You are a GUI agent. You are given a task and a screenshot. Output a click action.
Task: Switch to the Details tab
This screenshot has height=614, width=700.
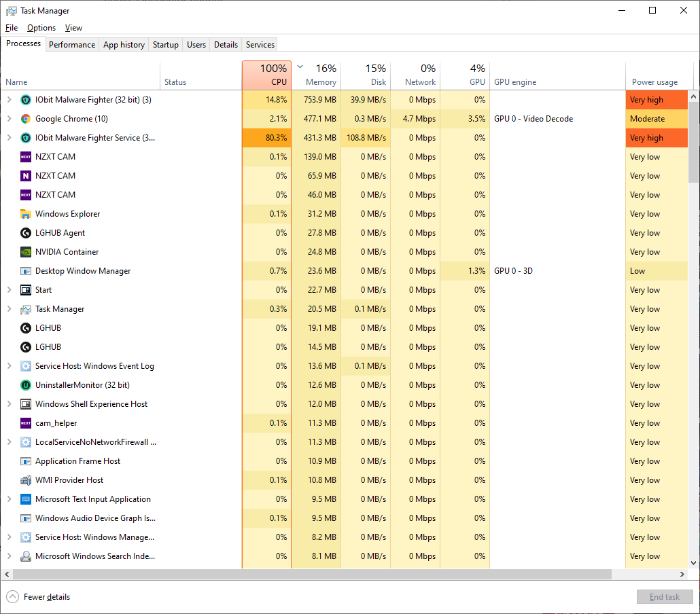226,45
